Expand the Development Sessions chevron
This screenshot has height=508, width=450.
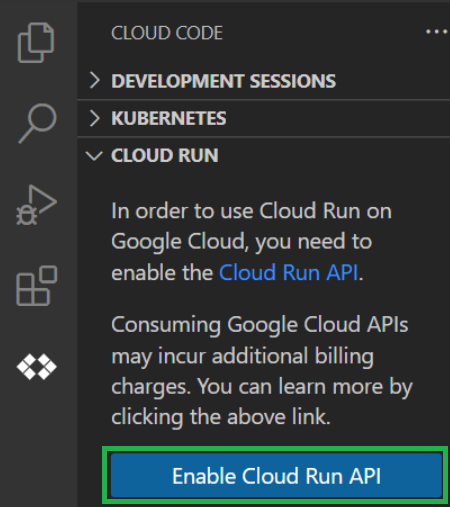(94, 81)
